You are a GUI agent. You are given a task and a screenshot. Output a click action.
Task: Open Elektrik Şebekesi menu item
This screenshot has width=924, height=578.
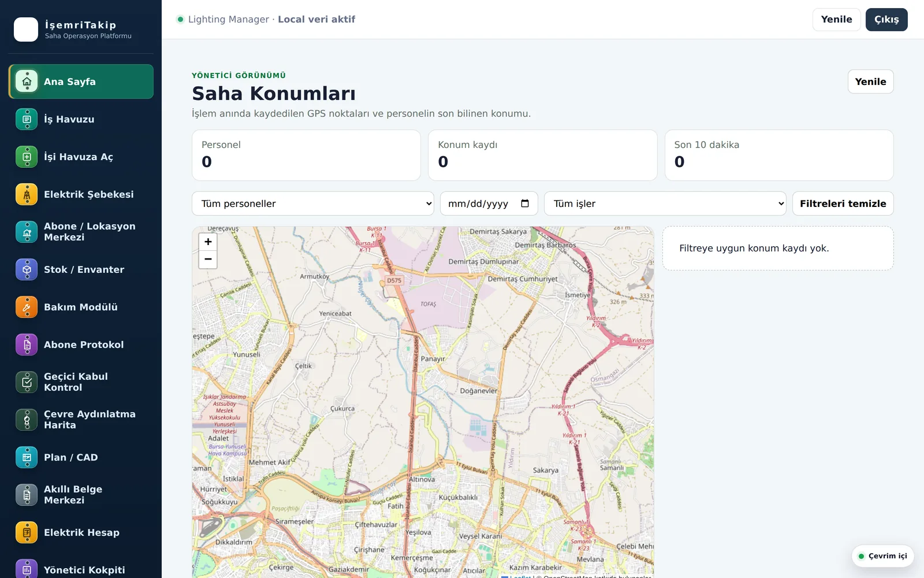pos(81,194)
